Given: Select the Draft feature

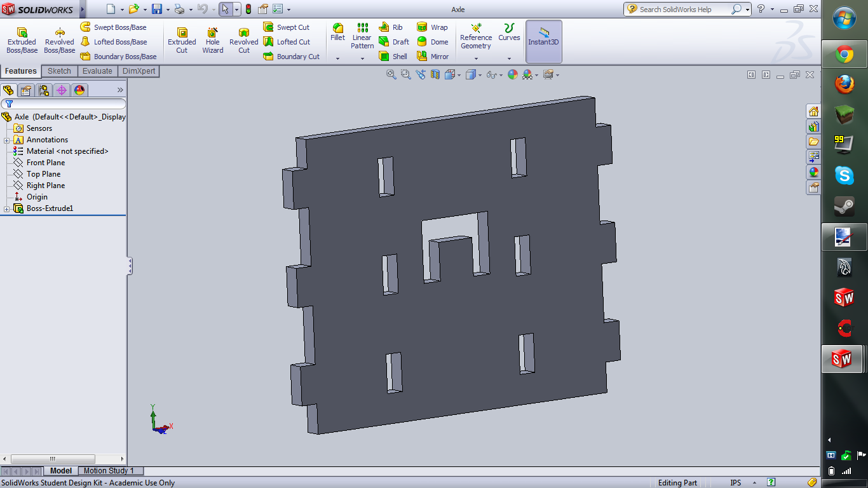Looking at the screenshot, I should coord(394,42).
